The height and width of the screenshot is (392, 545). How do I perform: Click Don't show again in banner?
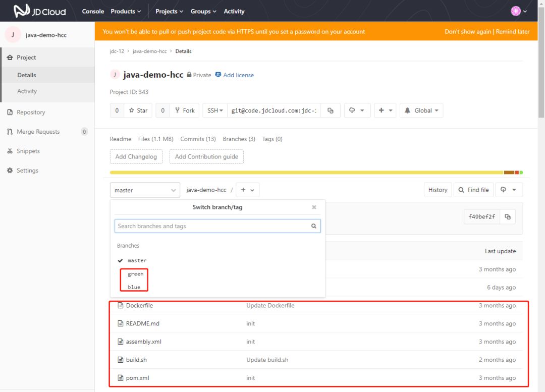point(467,32)
